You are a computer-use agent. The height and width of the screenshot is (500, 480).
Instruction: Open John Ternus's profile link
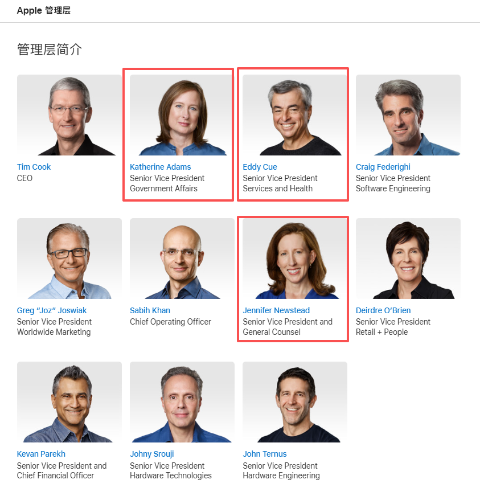264,454
